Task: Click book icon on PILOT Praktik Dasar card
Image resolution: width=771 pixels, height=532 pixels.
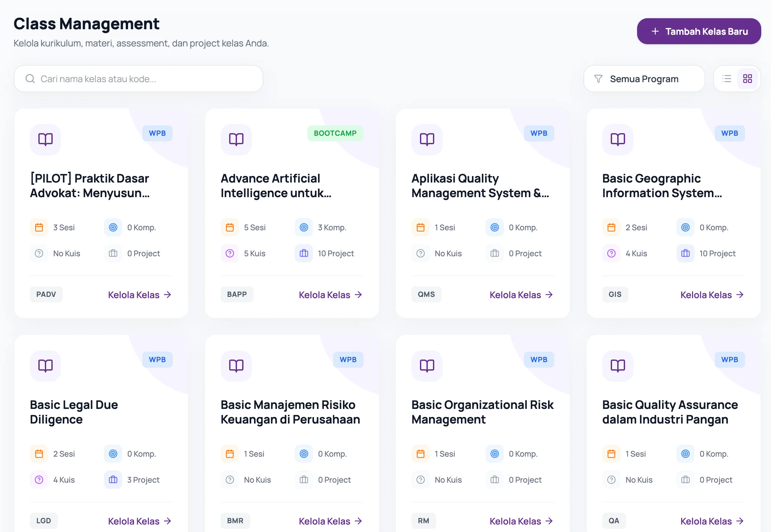Action: click(46, 139)
